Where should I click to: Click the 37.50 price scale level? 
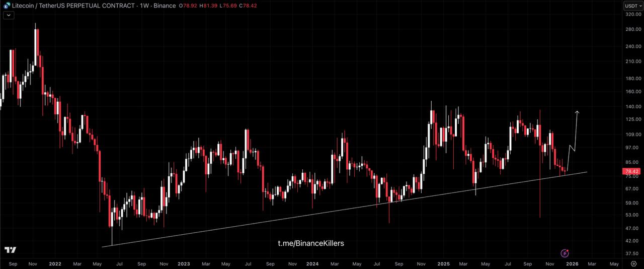coord(632,254)
